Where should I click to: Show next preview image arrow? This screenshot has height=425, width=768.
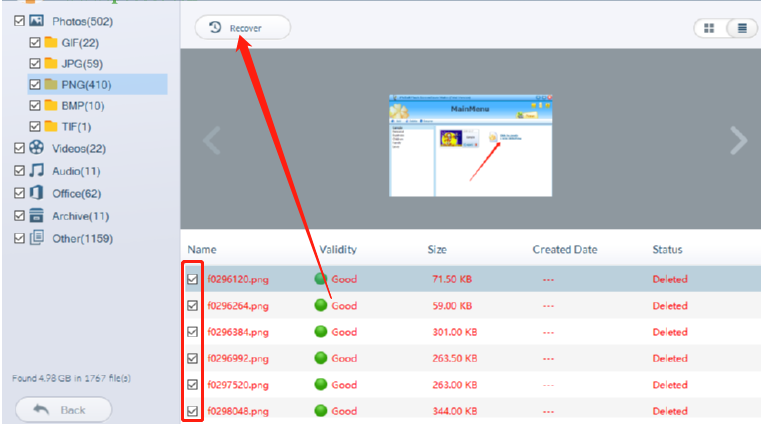[738, 141]
